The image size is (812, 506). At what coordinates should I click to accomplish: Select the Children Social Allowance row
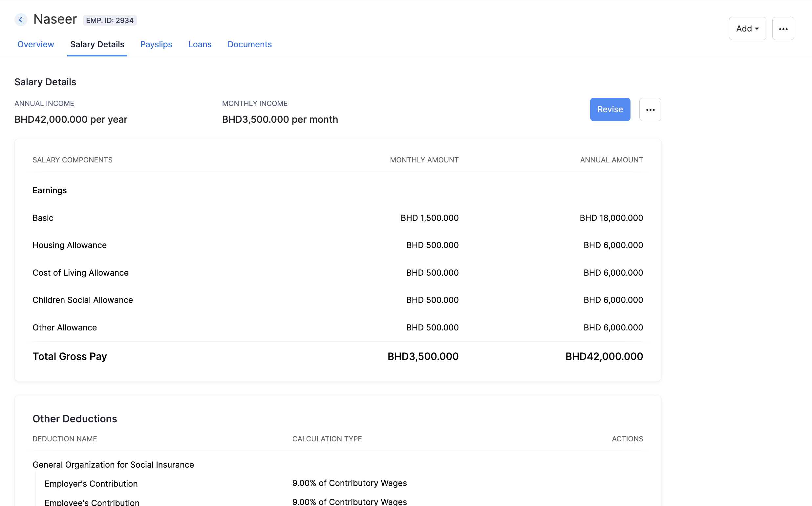[82, 300]
